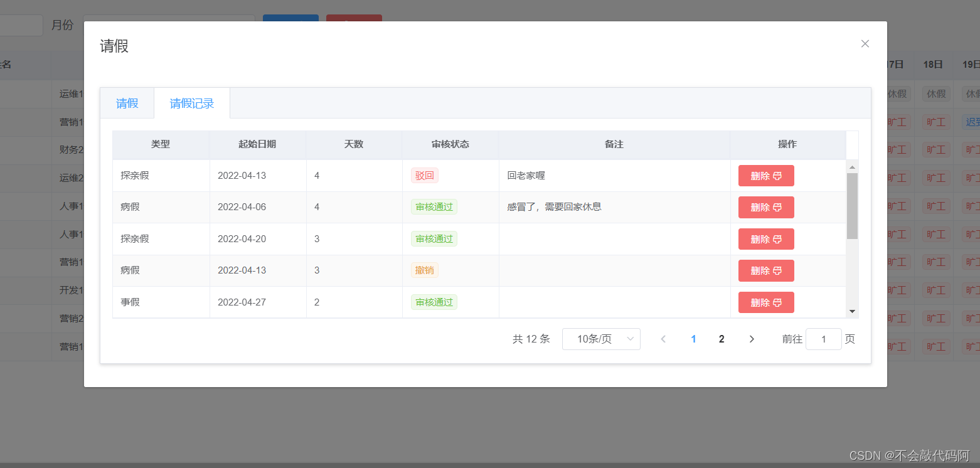This screenshot has height=468, width=980.
Task: Delete the 探亲假 2022-04-20 record
Action: [x=766, y=239]
